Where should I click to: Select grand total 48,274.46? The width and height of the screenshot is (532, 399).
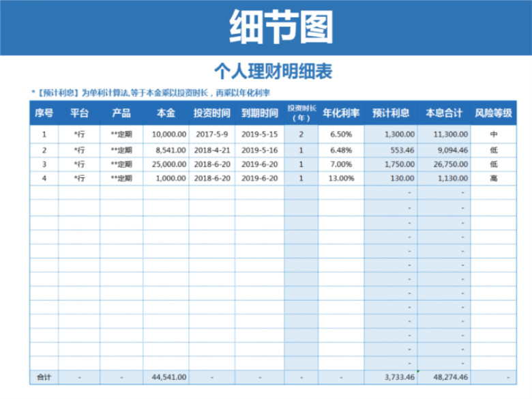tap(444, 377)
